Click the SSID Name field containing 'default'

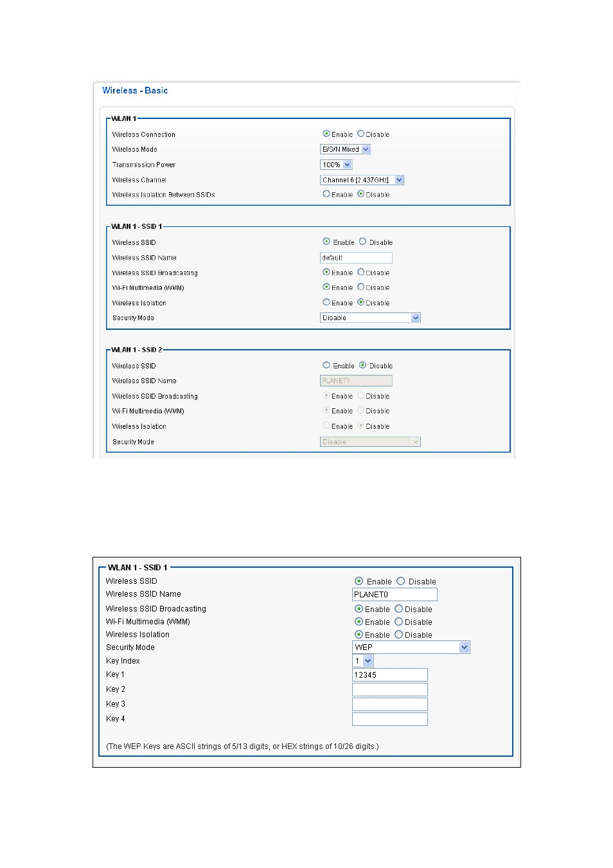click(x=356, y=258)
